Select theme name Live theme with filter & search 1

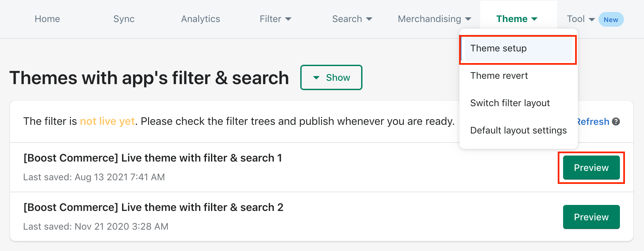point(153,158)
